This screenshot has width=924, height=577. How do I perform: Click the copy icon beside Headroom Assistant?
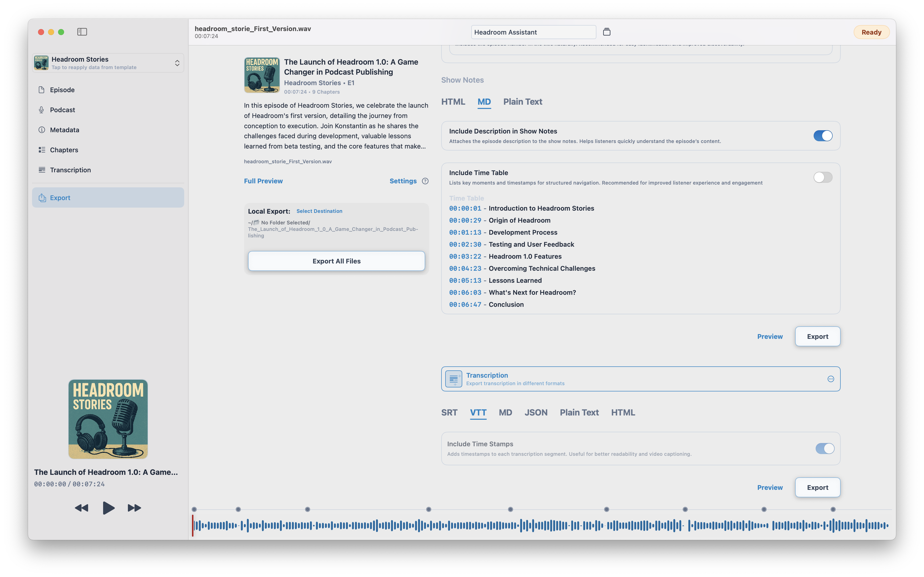(x=606, y=32)
